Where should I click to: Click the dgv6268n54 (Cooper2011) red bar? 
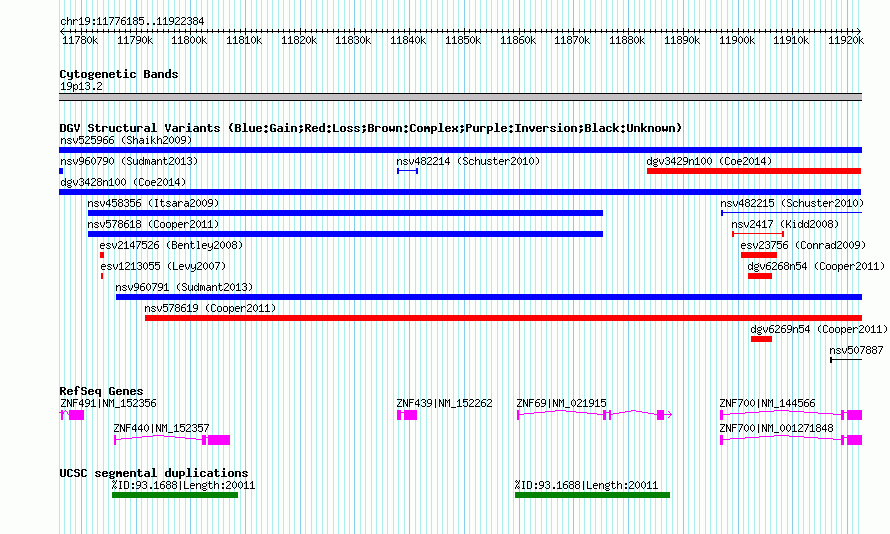pyautogui.click(x=759, y=276)
